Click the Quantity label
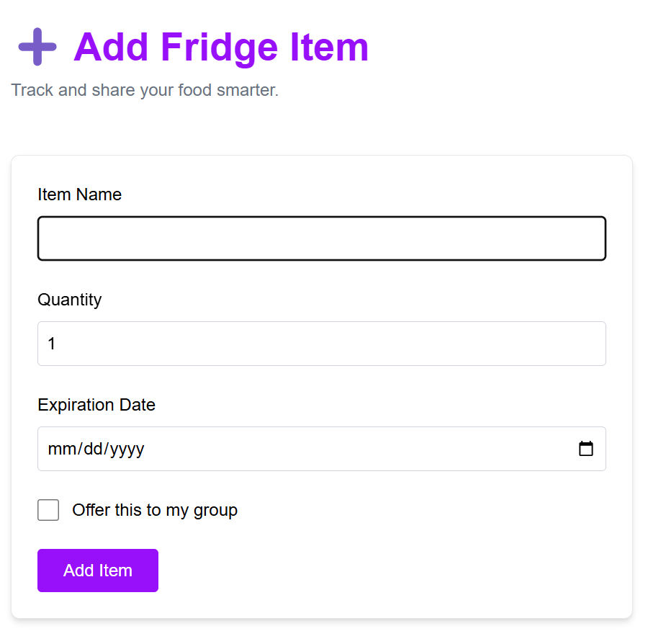Image resolution: width=648 pixels, height=644 pixels. 70,300
